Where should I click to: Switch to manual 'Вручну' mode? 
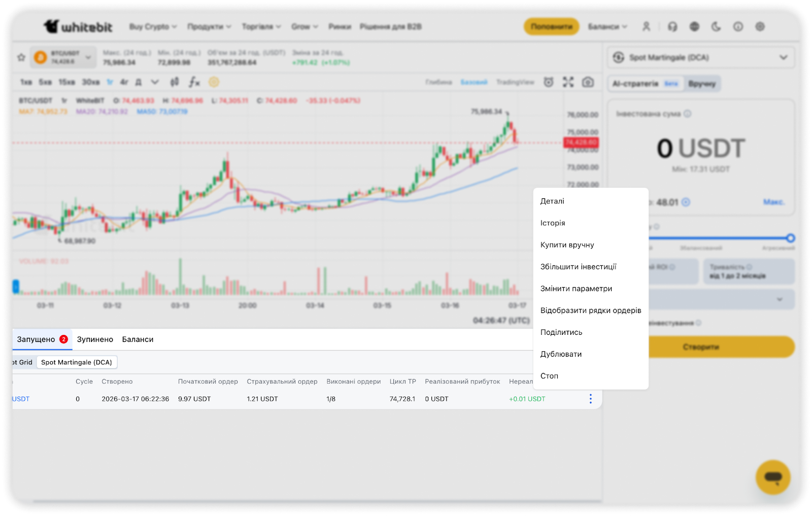[x=702, y=84]
